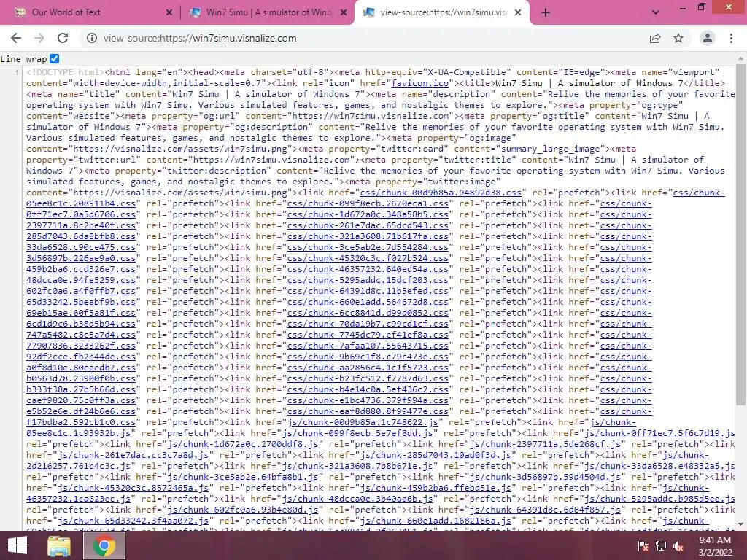747x560 pixels.
Task: Open css/chunk-eaf8d880.8f99477e.css link
Action: (368, 411)
